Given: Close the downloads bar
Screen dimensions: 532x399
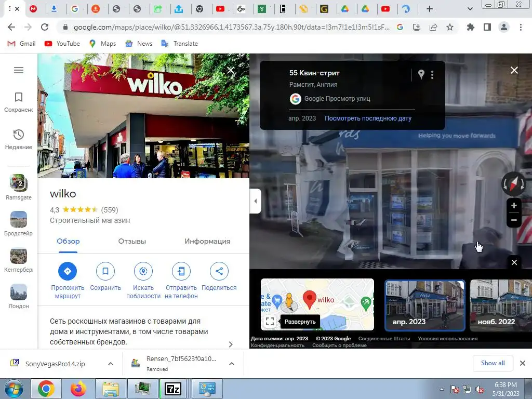Looking at the screenshot, I should point(523,363).
